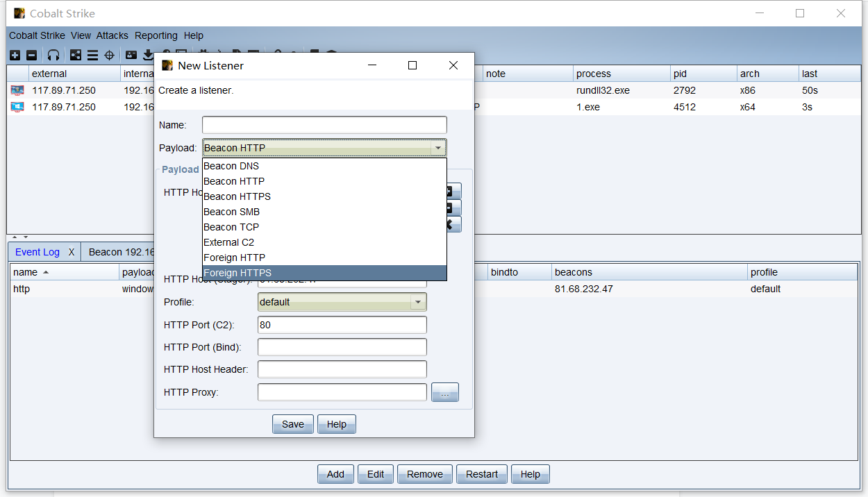
Task: Sort sessions by process column header
Action: tap(621, 74)
